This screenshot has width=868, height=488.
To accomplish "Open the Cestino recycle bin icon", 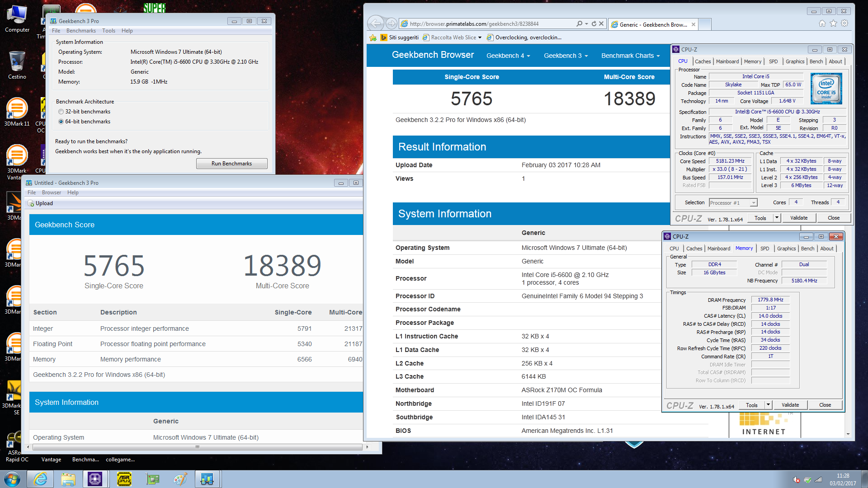I will 17,66.
